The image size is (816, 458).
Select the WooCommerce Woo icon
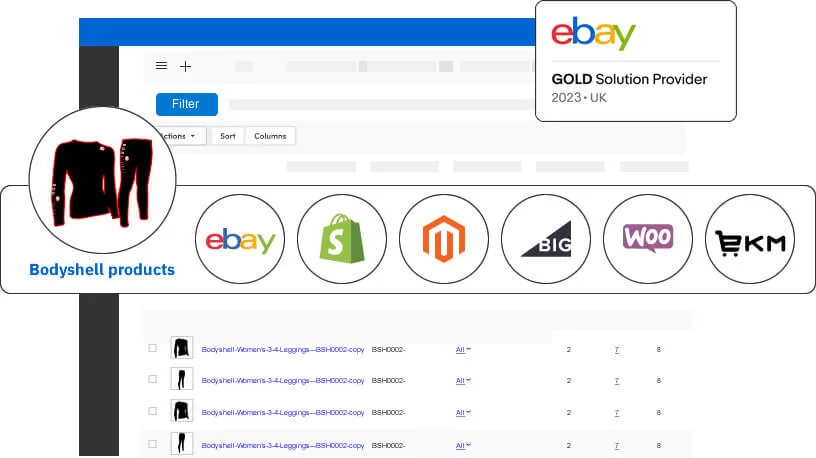(x=648, y=239)
